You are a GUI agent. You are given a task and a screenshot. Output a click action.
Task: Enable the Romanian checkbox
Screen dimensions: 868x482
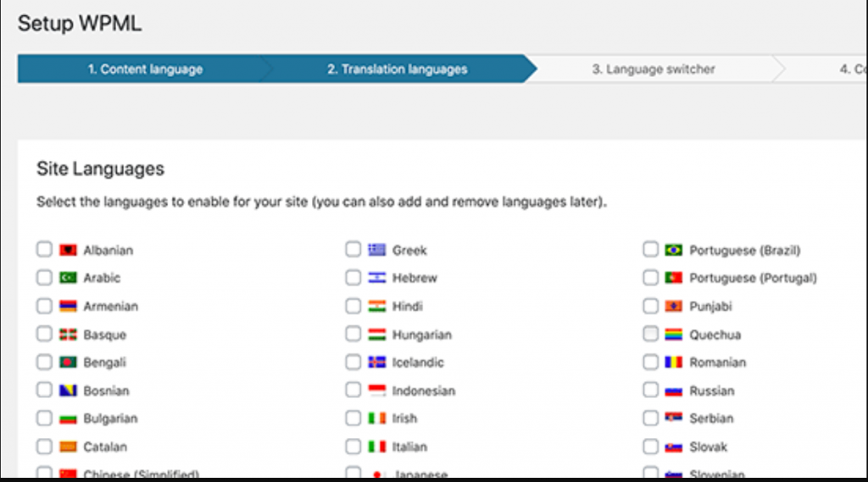(650, 362)
